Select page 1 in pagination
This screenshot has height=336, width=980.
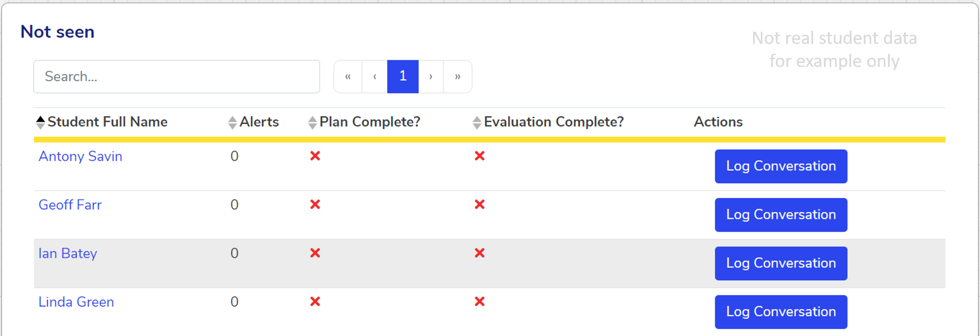click(403, 77)
